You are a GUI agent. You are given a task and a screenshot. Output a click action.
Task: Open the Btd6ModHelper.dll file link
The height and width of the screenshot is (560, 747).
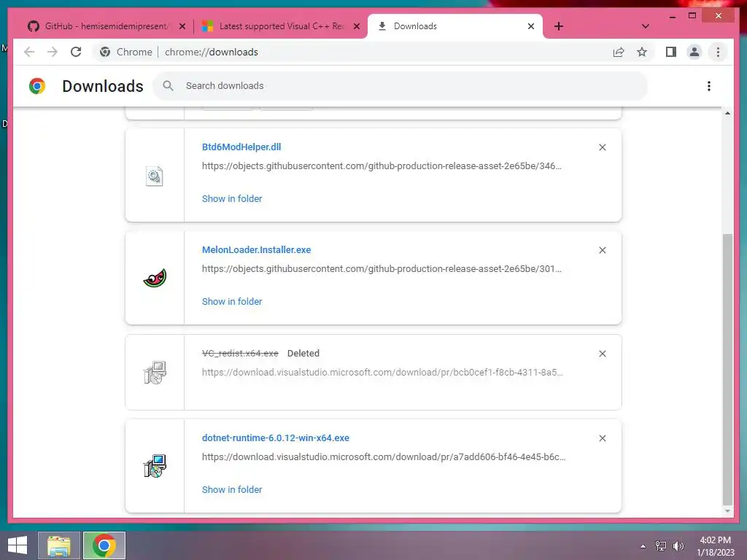(241, 147)
